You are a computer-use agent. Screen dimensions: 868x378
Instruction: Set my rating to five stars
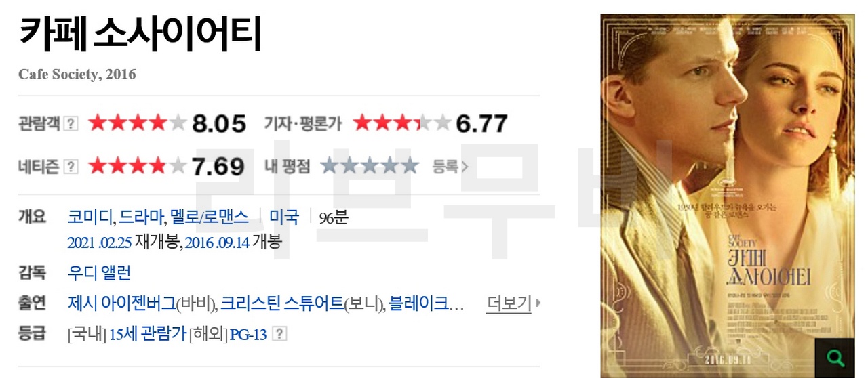(410, 165)
